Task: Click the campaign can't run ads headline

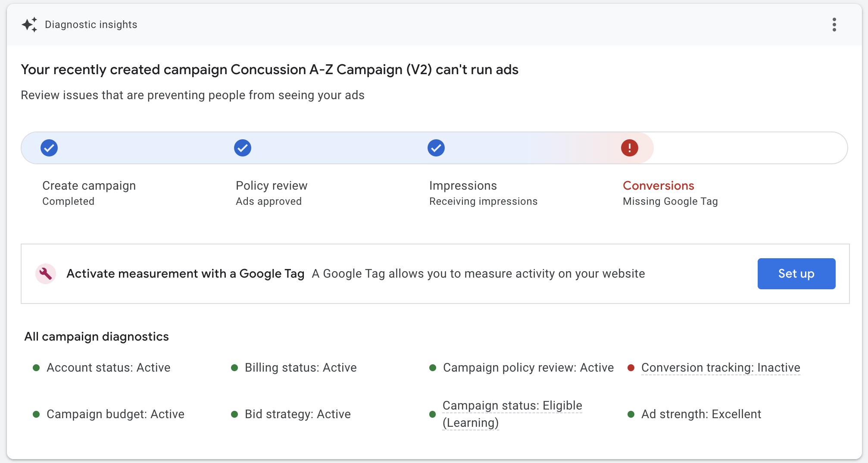Action: [x=270, y=70]
